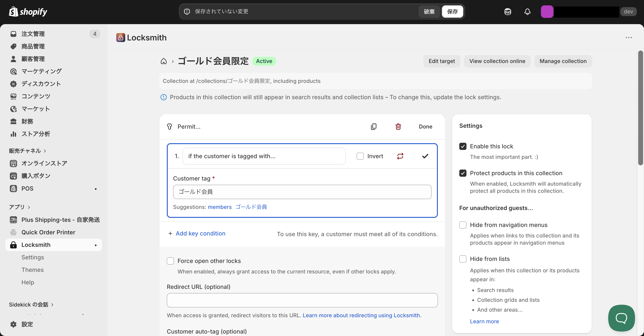This screenshot has width=644, height=336.
Task: Open オンラインストア sales channel
Action: click(x=53, y=163)
